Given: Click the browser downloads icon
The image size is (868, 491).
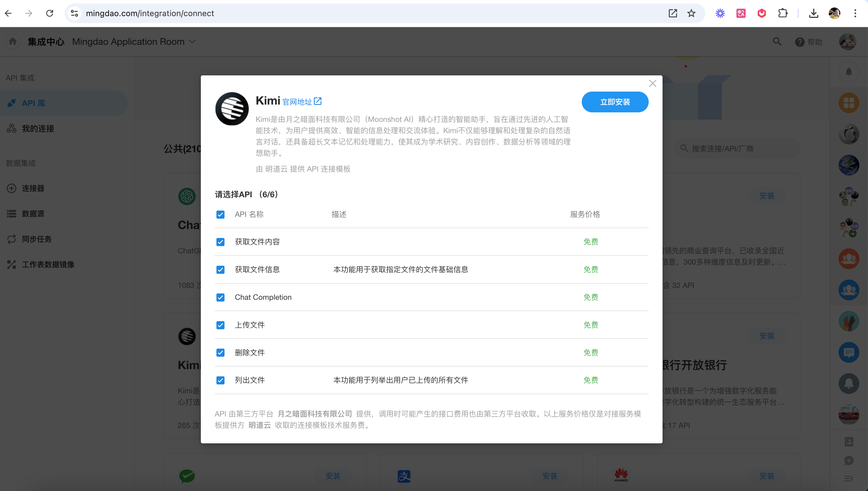Looking at the screenshot, I should (x=813, y=13).
